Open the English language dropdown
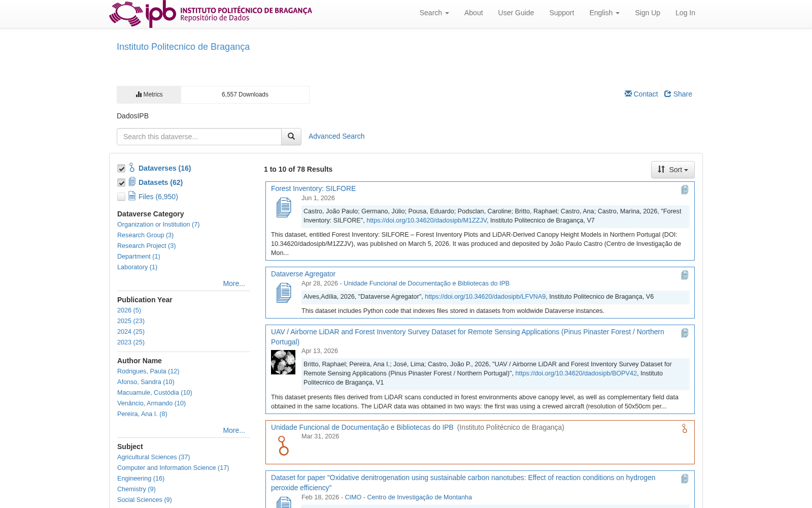 pos(604,13)
